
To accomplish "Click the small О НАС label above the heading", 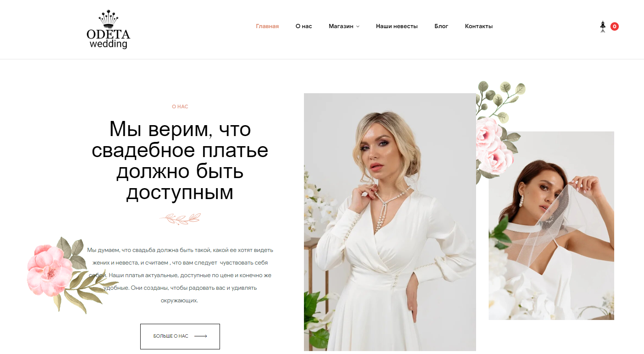I will pos(180,107).
